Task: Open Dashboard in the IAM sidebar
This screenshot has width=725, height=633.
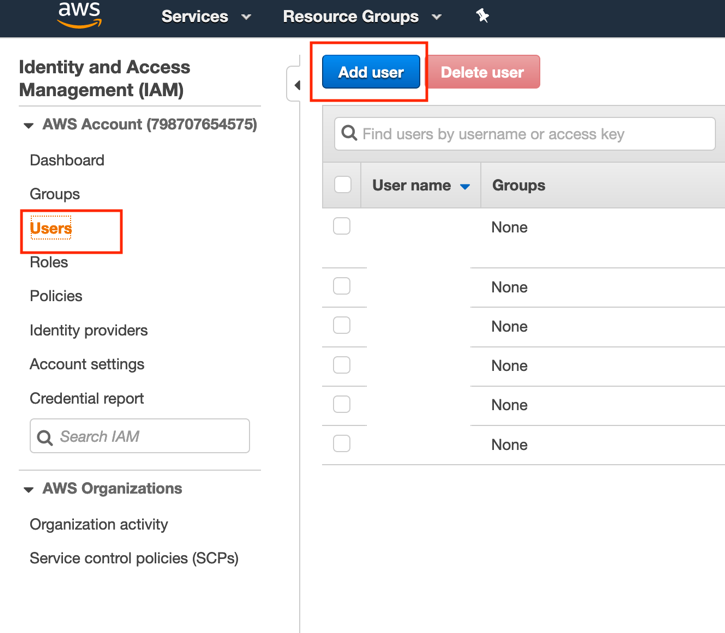Action: 67,160
